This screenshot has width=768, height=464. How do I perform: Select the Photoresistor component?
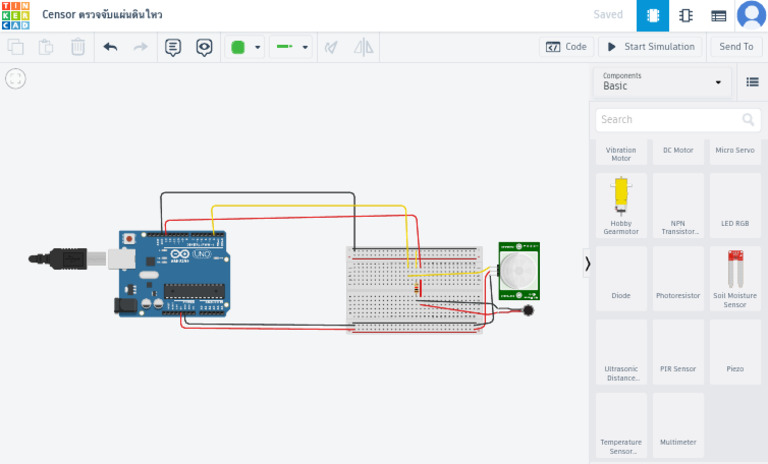tap(678, 278)
